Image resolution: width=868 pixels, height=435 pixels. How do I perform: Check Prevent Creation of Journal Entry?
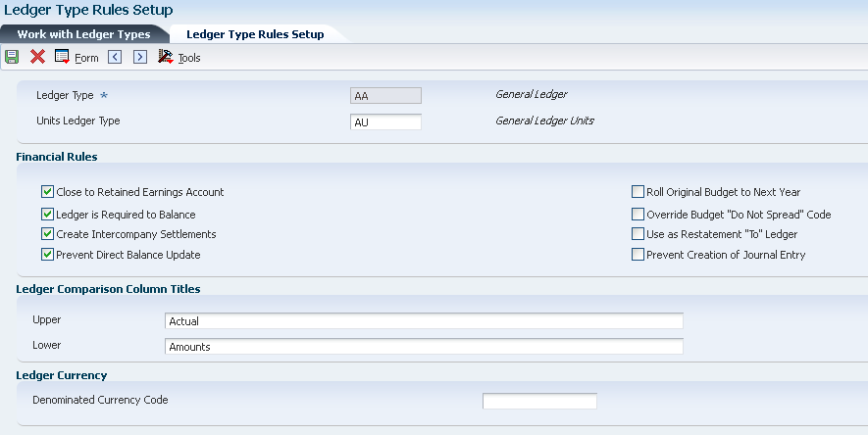pyautogui.click(x=638, y=255)
